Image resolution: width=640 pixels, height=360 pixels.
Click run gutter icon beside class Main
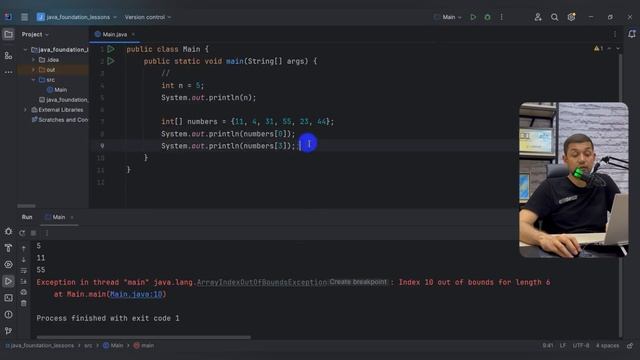pos(111,49)
